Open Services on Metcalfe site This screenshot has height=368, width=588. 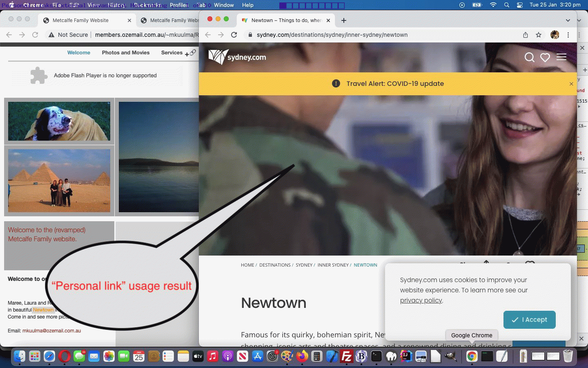point(172,53)
